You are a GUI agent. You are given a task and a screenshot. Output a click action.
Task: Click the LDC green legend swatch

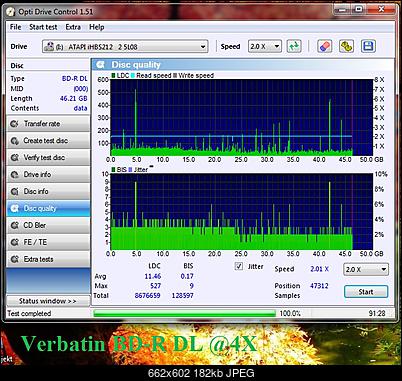[x=114, y=76]
